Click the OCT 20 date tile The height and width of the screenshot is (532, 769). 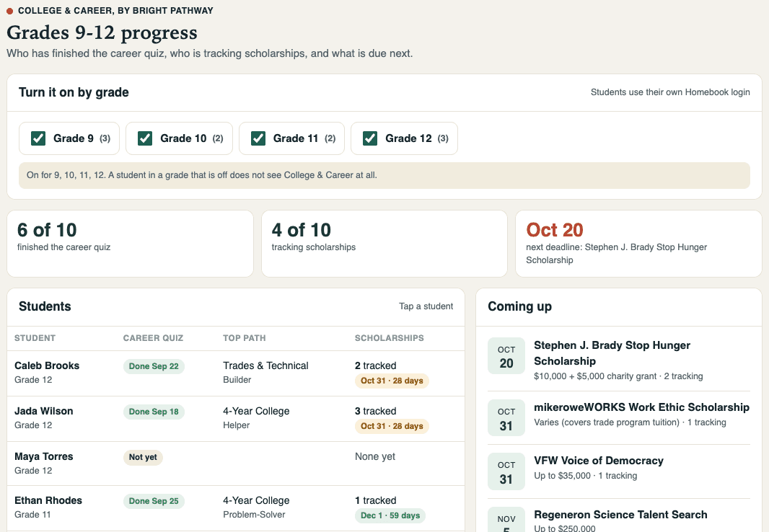[506, 356]
